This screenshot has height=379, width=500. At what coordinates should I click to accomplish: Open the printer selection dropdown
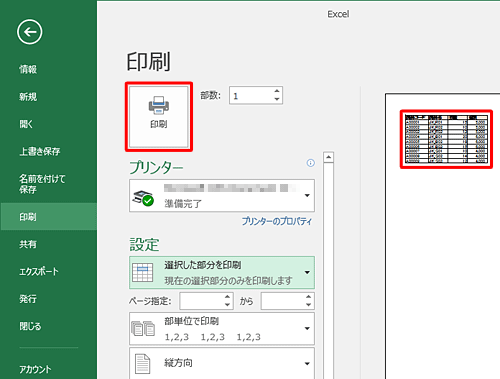point(222,195)
